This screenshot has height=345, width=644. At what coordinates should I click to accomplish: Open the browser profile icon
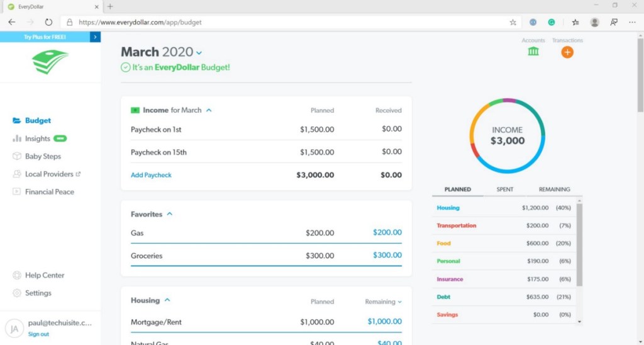click(x=594, y=22)
